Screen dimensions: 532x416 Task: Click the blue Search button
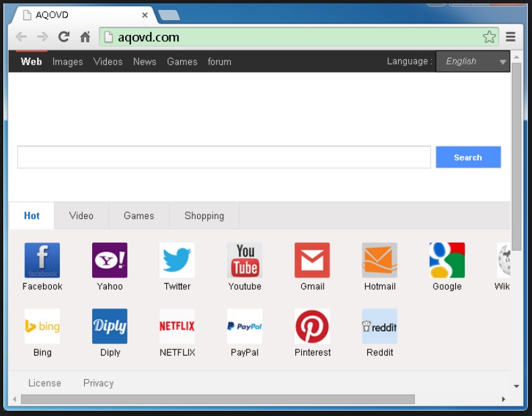click(468, 157)
